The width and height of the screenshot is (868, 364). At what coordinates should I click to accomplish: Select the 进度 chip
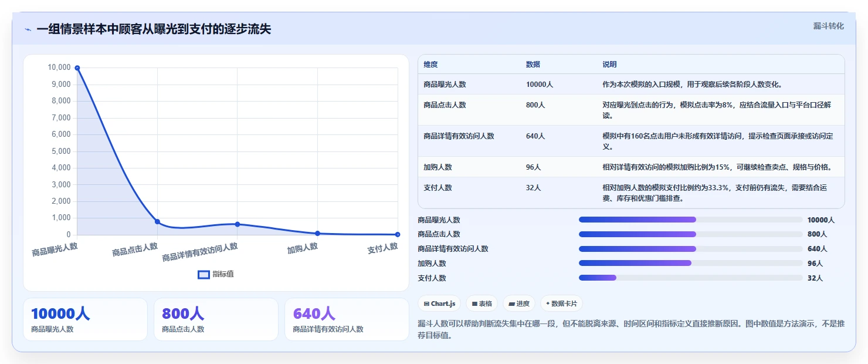click(x=519, y=304)
